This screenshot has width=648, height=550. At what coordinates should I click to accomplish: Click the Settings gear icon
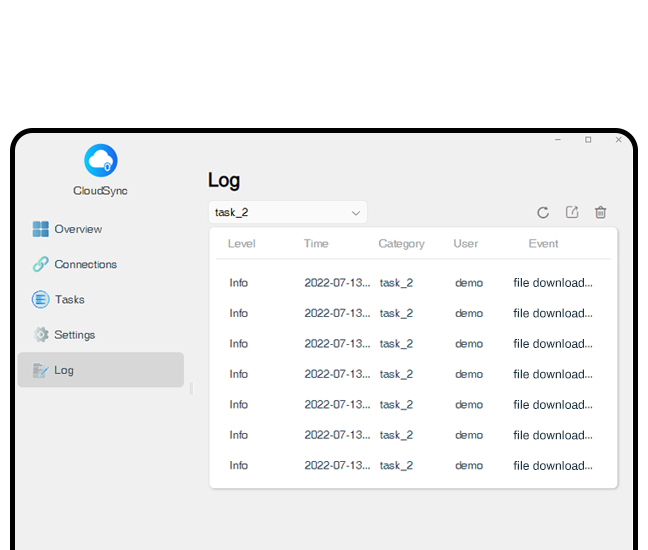[40, 335]
